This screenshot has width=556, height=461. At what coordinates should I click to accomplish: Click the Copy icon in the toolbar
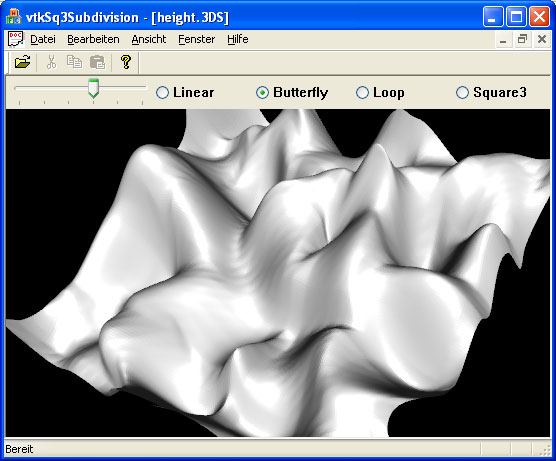tap(74, 62)
